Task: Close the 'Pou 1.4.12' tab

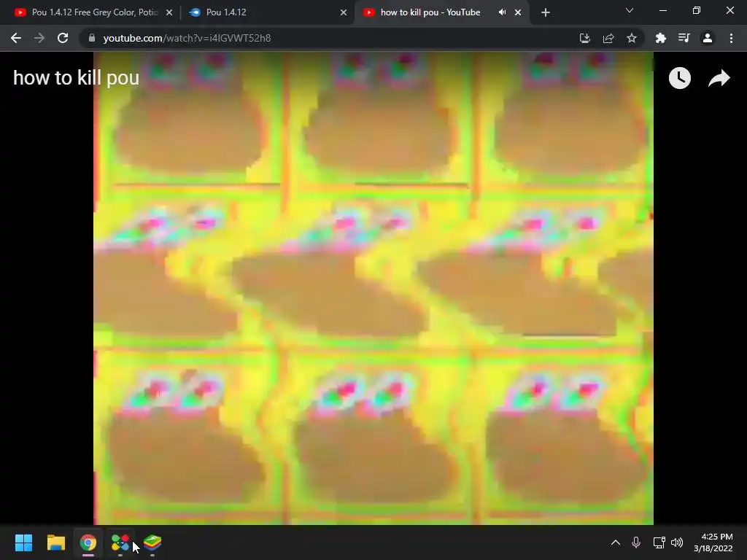Action: click(x=344, y=12)
